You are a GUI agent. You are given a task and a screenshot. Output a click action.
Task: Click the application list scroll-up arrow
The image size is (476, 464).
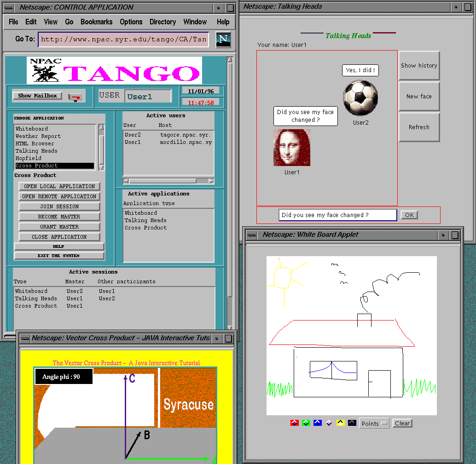click(101, 127)
